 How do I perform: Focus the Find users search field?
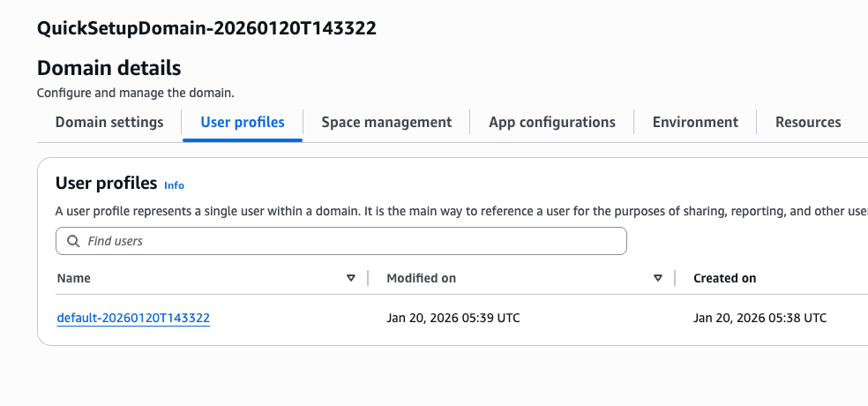click(353, 241)
